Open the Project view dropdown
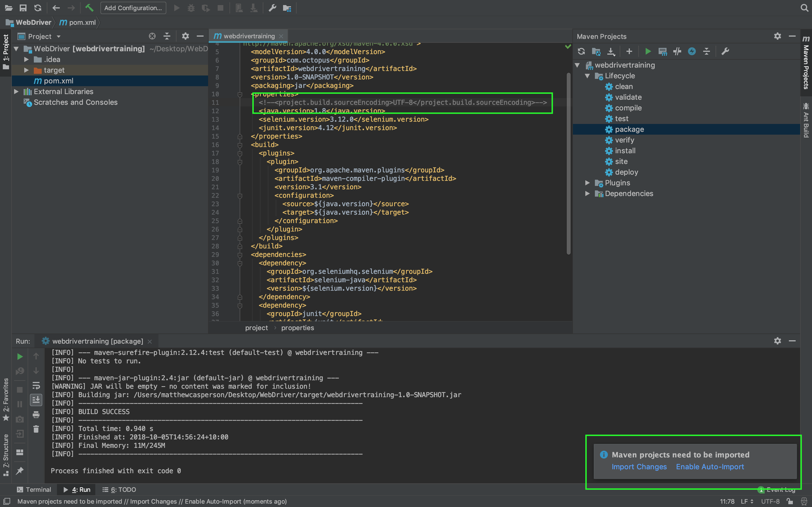Screen dimensions: 812x507 tap(58, 37)
